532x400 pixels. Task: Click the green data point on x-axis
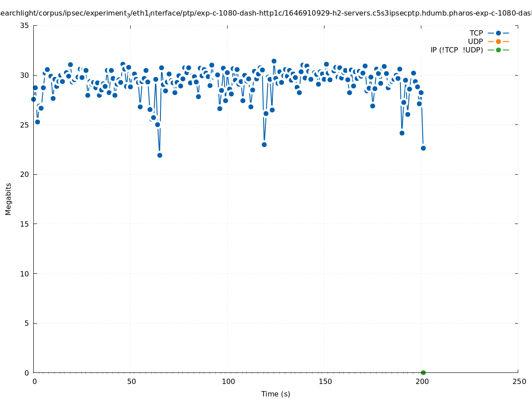pos(423,372)
